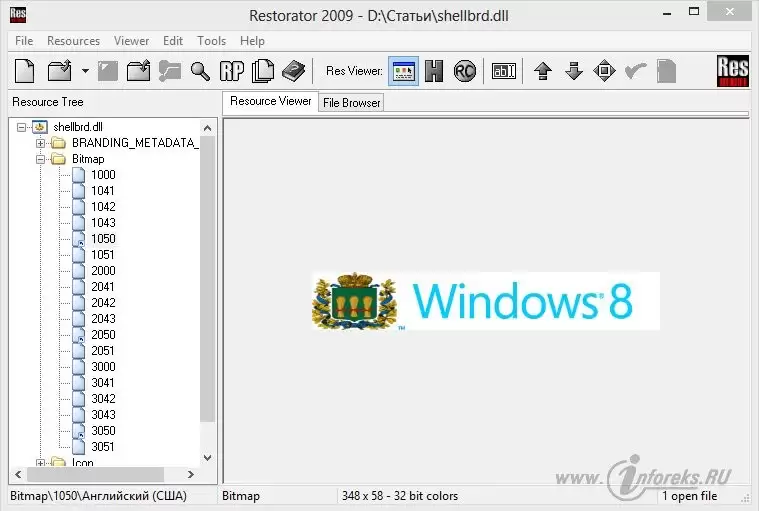
Task: Click the magnifying glass Find icon
Action: (x=201, y=71)
